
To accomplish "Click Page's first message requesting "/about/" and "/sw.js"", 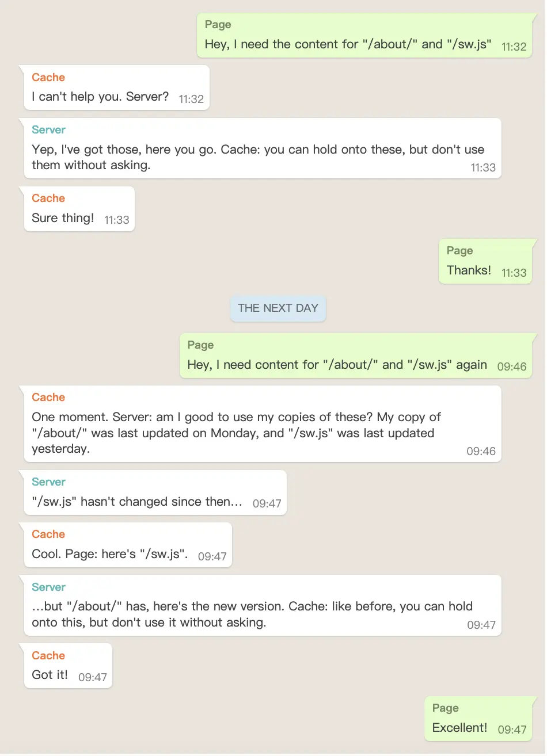I will pos(365,35).
